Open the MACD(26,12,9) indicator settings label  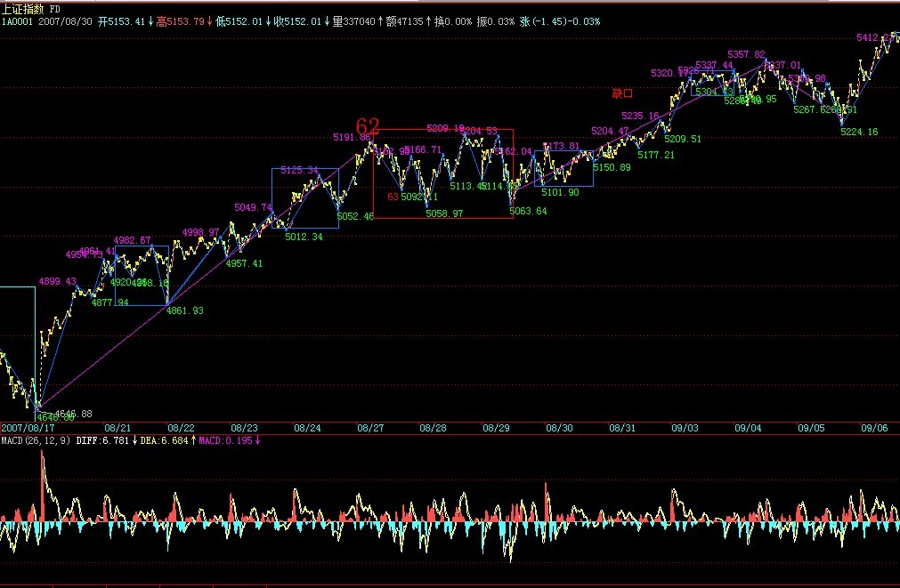coord(36,440)
